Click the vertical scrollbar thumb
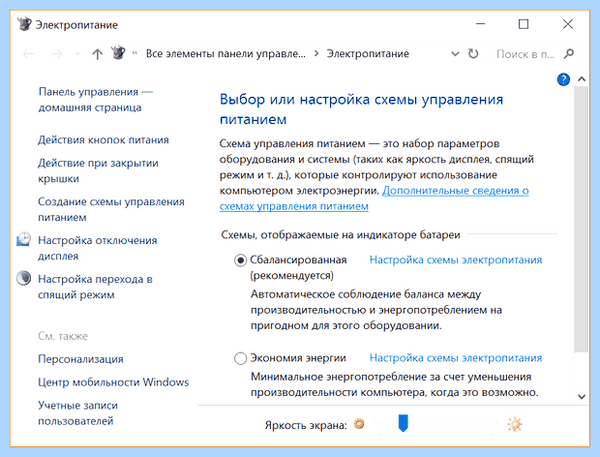The height and width of the screenshot is (457, 600). (x=581, y=219)
